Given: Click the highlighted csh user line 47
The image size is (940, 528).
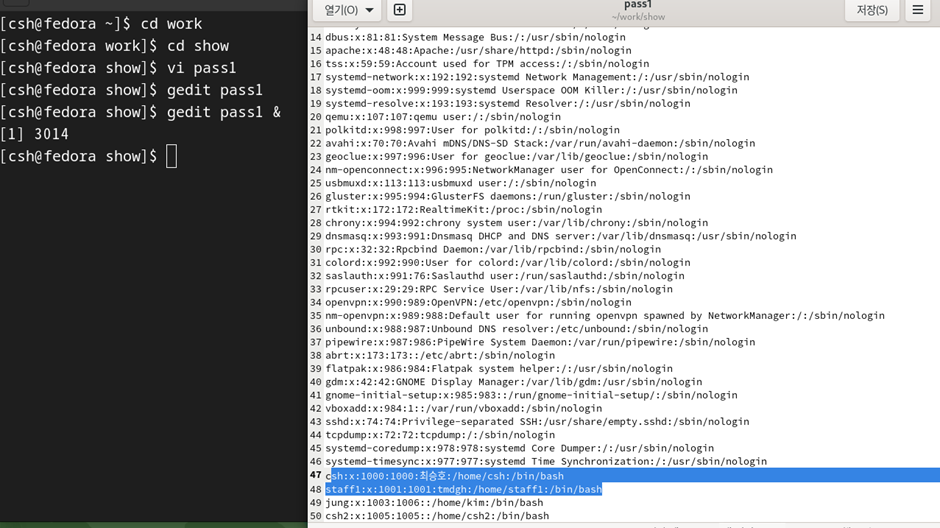Looking at the screenshot, I should coord(445,476).
